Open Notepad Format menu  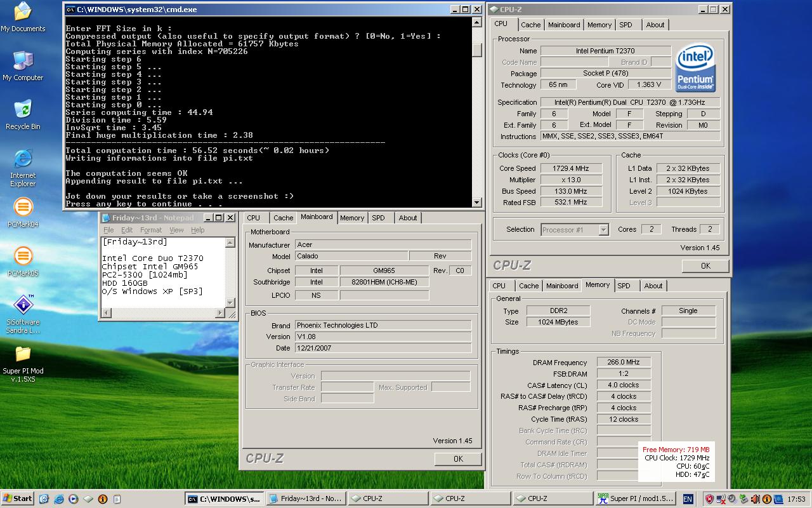[151, 230]
